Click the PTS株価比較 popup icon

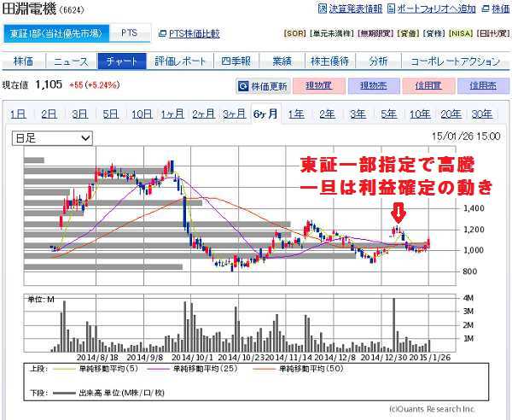point(162,33)
